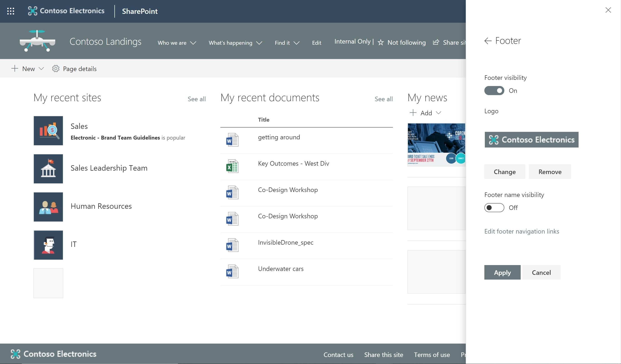Click Edit footer navigation links
This screenshot has height=364, width=621.
(x=521, y=231)
